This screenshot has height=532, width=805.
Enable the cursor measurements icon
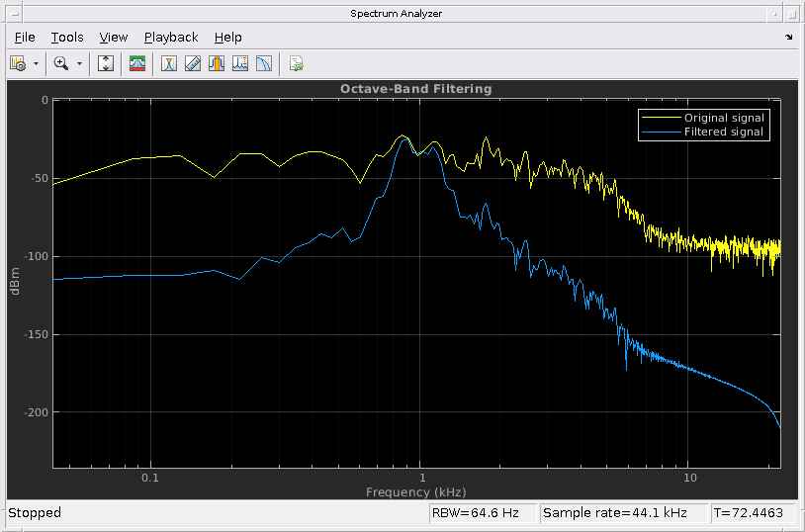pyautogui.click(x=169, y=63)
